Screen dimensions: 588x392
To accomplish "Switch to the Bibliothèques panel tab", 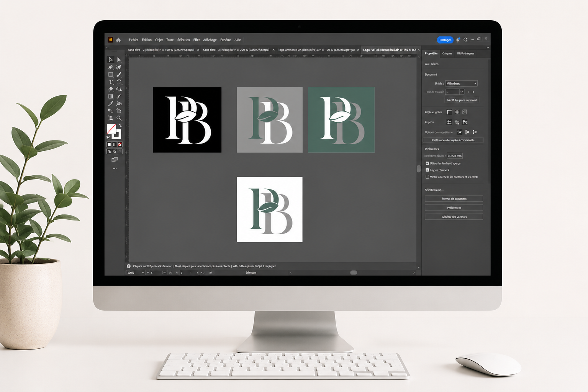I will coord(466,54).
